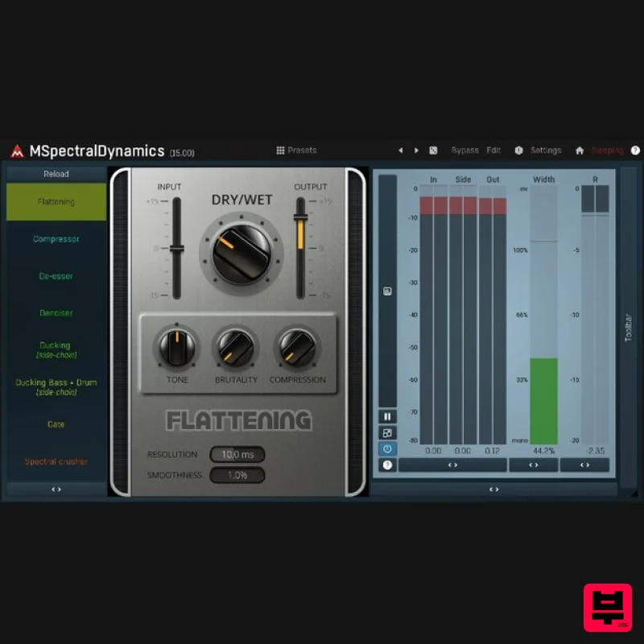The width and height of the screenshot is (644, 644).
Task: Click the Input gain slider
Action: tap(177, 249)
